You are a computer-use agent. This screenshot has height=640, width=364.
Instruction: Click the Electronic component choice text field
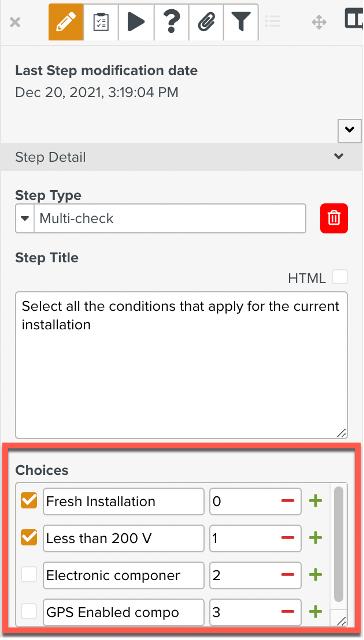[124, 575]
